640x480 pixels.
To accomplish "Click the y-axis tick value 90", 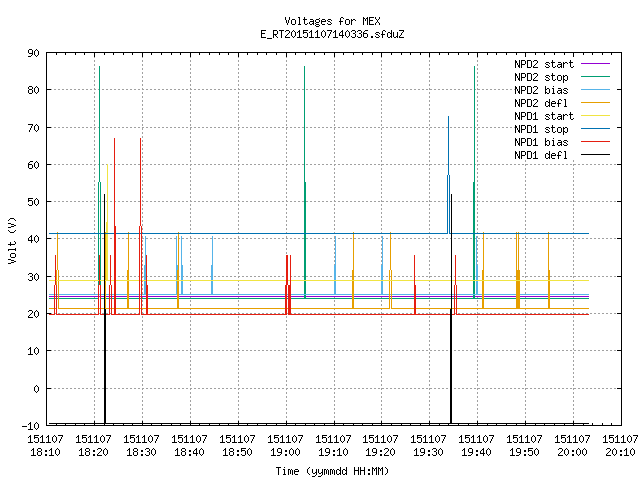I will click(x=33, y=53).
